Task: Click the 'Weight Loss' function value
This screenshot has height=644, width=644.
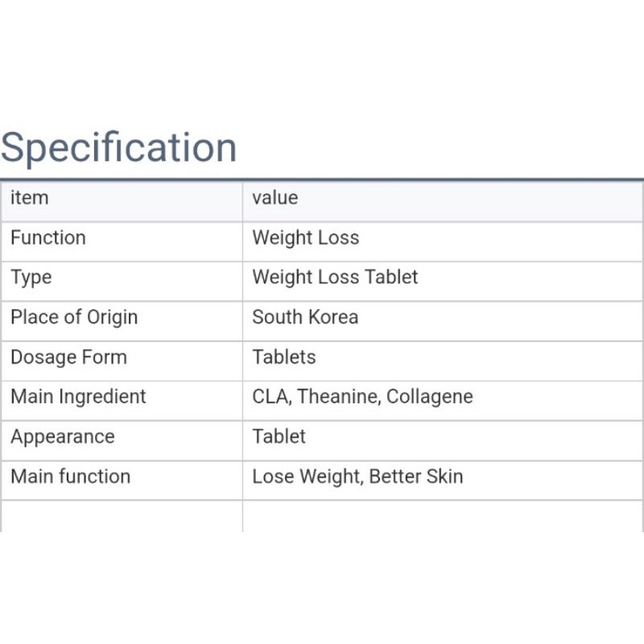Action: (x=306, y=237)
